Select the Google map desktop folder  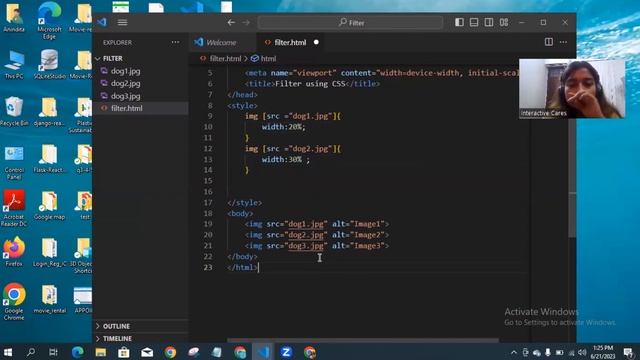(49, 205)
